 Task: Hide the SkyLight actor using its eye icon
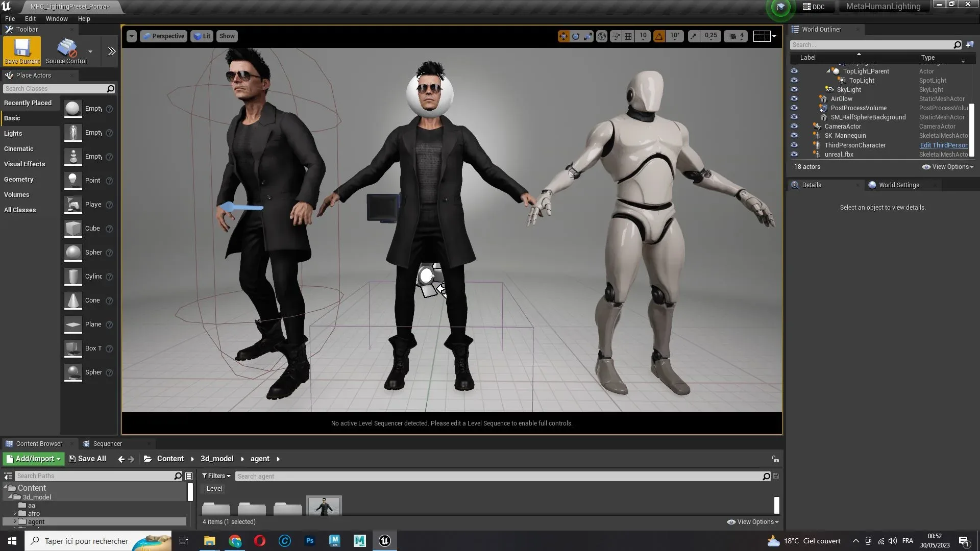tap(794, 90)
